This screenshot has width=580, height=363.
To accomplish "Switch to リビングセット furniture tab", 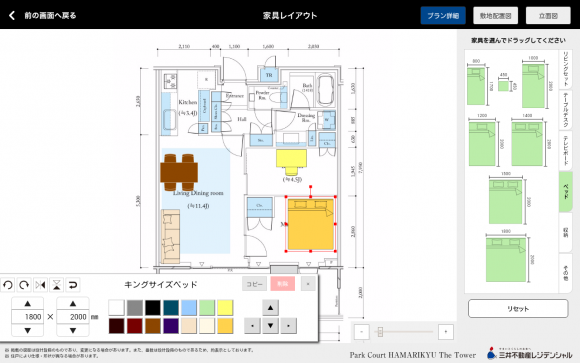I will coord(566,69).
